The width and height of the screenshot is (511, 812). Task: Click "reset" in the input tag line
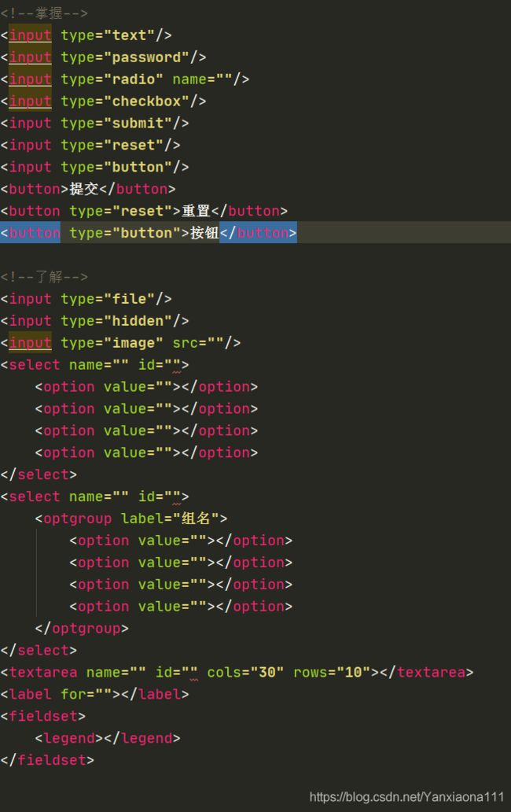point(134,145)
